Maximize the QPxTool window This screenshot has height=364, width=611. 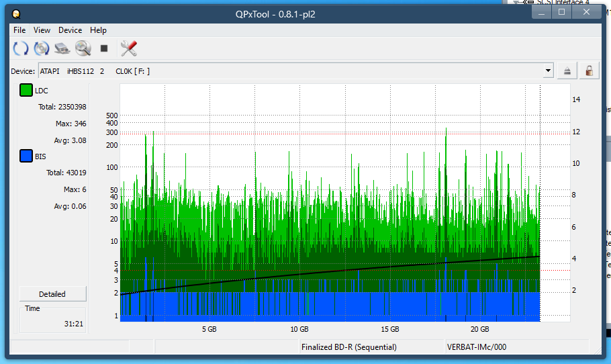561,12
